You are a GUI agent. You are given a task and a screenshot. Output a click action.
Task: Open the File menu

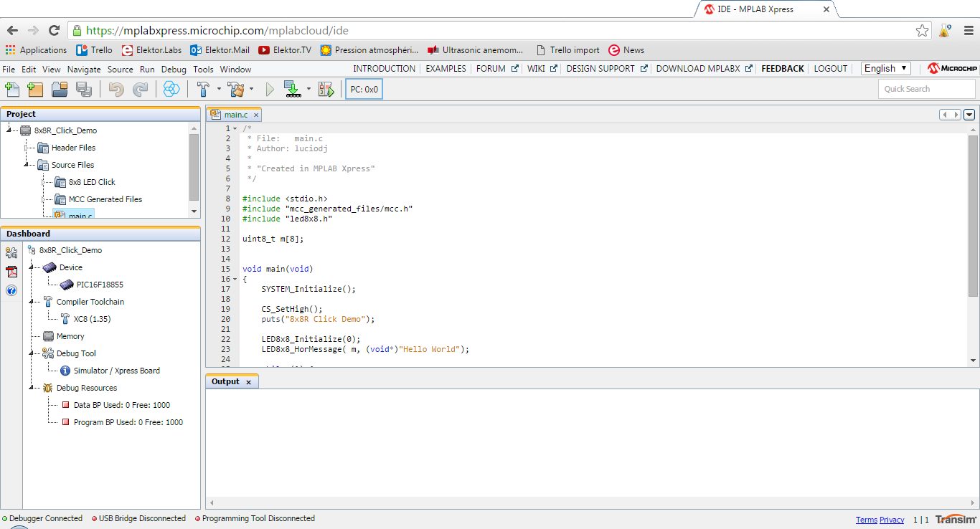tap(9, 70)
